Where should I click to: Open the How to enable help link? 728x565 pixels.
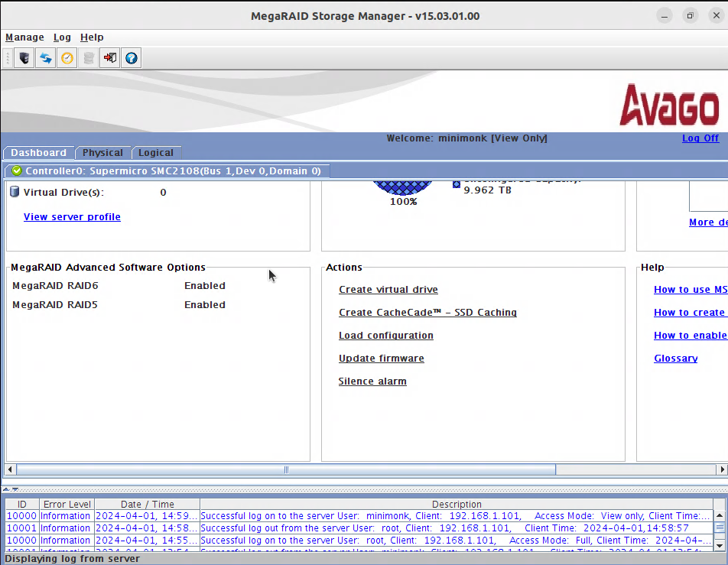[x=691, y=335]
